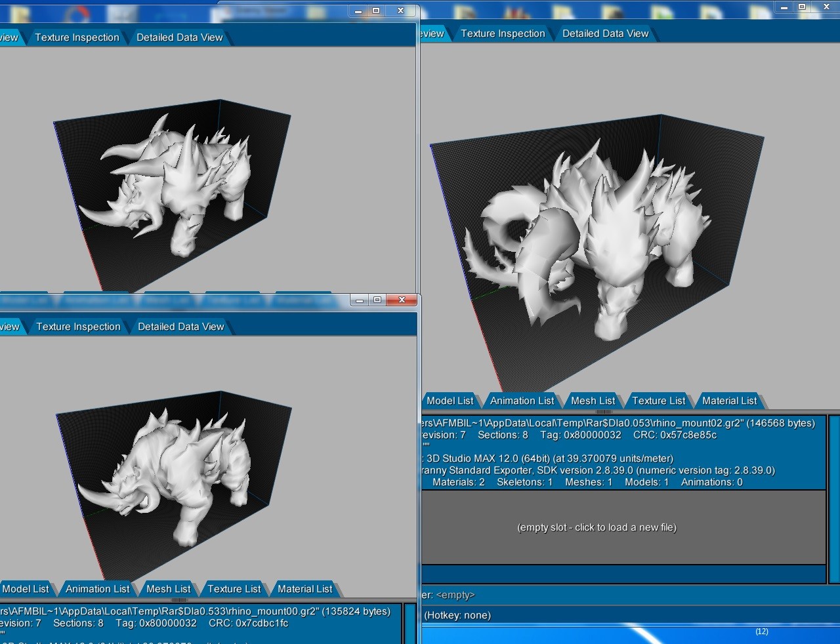Click 'Meshes: 1' text
The height and width of the screenshot is (644, 840).
(x=589, y=482)
